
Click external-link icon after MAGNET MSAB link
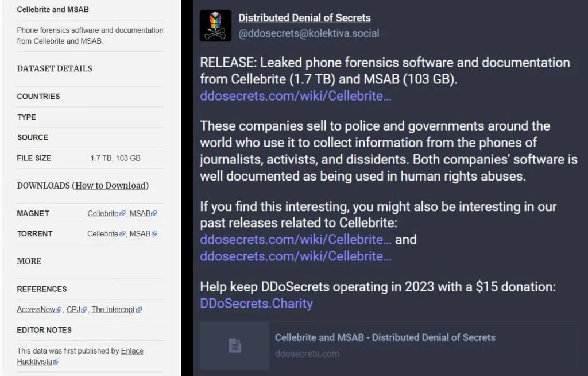pos(154,214)
